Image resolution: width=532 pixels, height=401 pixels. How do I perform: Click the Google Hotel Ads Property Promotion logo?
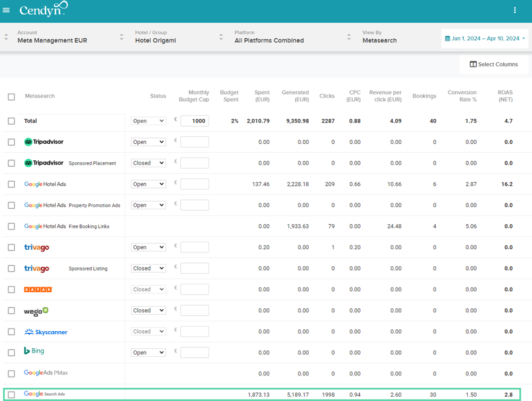click(x=45, y=205)
